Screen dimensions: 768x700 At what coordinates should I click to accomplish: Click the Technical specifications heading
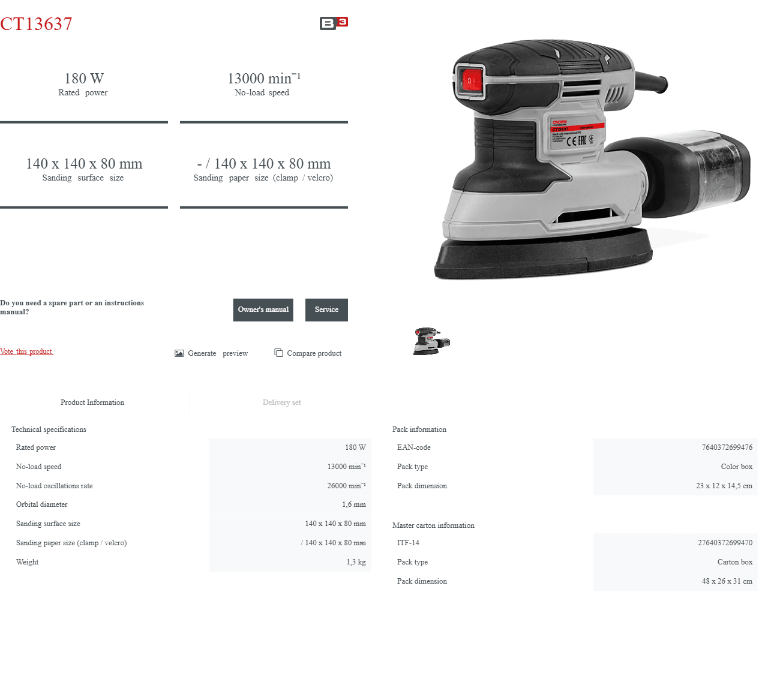49,429
